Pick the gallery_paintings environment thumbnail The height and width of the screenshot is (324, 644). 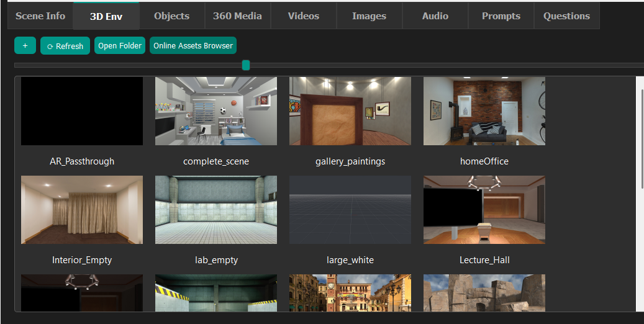(350, 111)
